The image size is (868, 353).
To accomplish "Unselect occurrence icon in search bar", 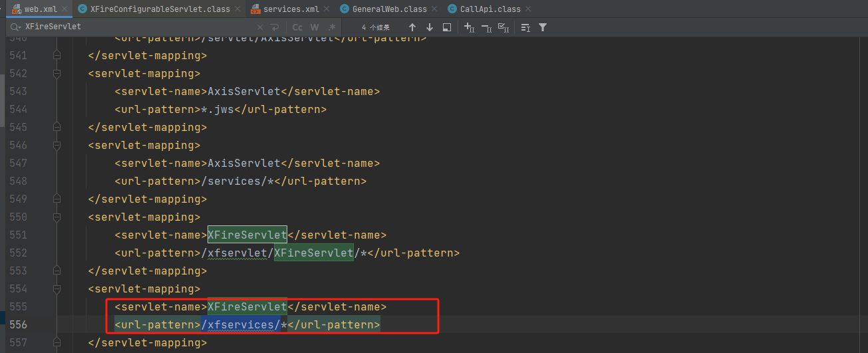I will tap(486, 27).
